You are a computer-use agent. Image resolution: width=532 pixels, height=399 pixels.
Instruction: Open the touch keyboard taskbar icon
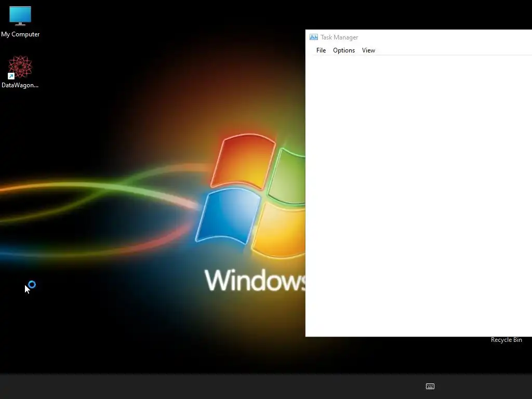[x=430, y=386]
